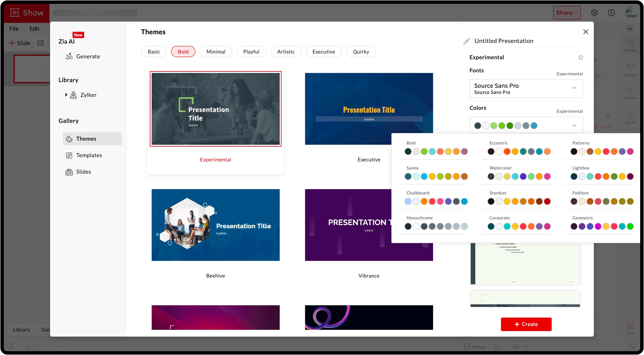Open the Zylker library icon
This screenshot has width=644, height=355.
[x=73, y=95]
